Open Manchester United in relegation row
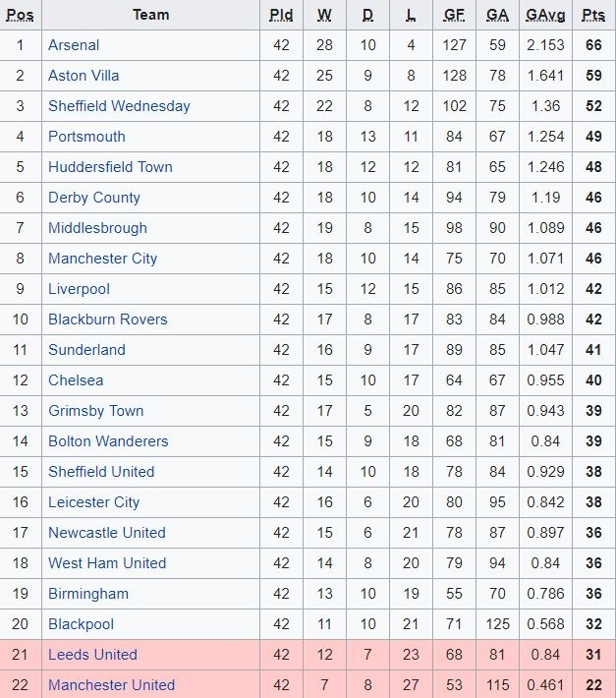Screen dimensions: 616x698 [x=111, y=685]
